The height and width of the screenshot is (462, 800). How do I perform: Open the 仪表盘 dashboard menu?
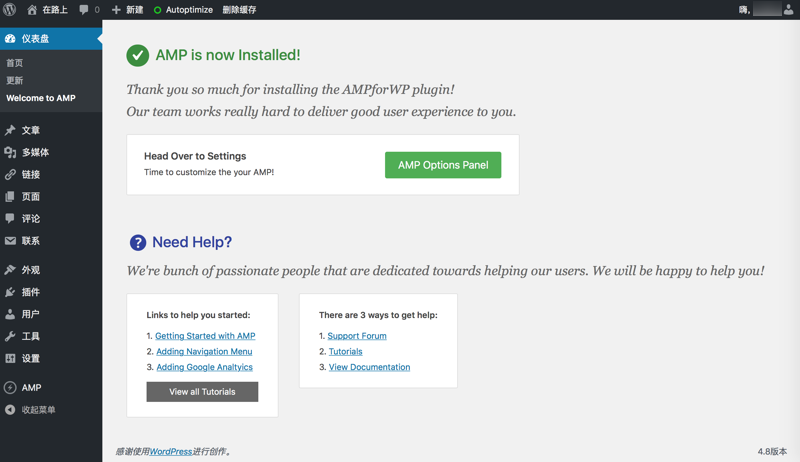point(51,39)
